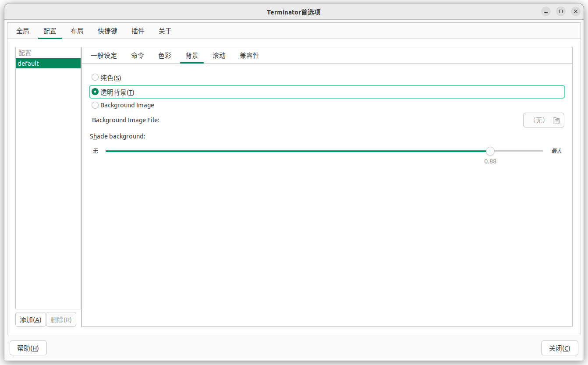Click the 添加(A) add profile button
Screen dimensions: 588x365
click(31, 320)
